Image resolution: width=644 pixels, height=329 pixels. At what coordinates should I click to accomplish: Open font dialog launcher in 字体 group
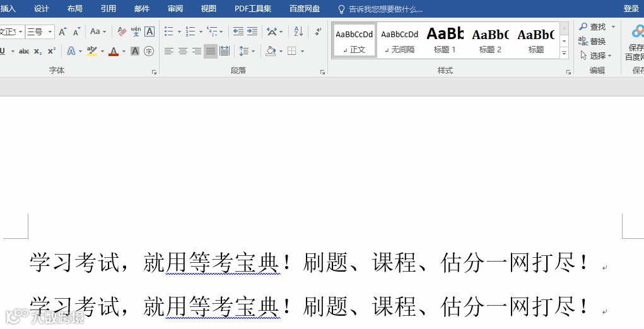[154, 72]
